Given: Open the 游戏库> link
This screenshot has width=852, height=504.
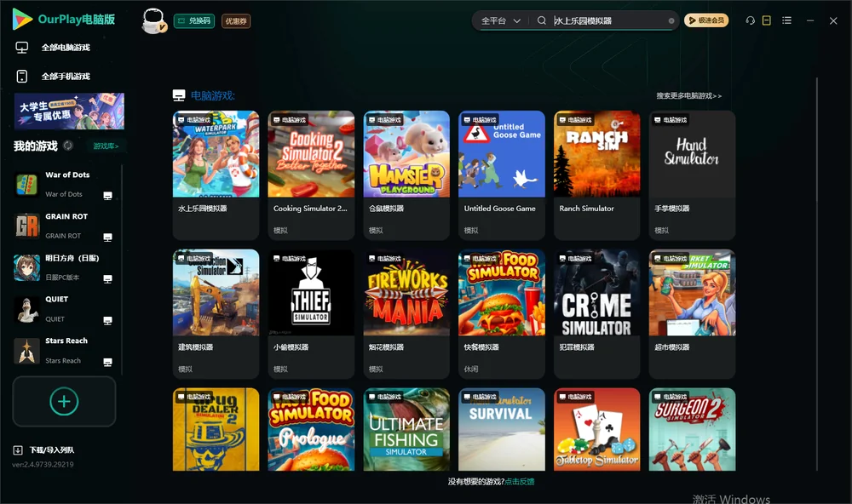Looking at the screenshot, I should (x=106, y=146).
